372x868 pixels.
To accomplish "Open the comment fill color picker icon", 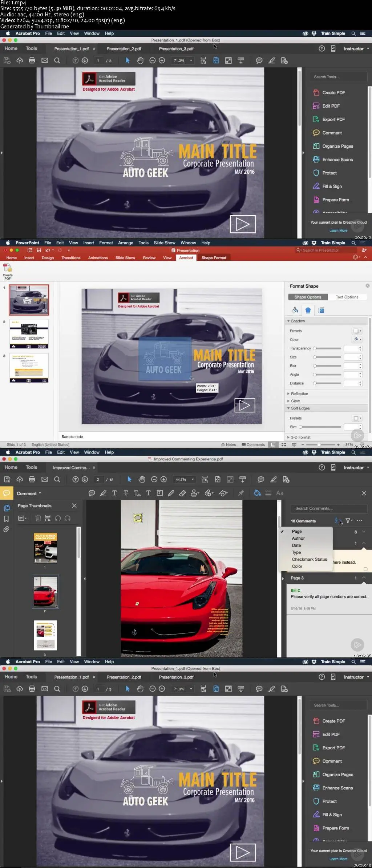I will click(257, 493).
